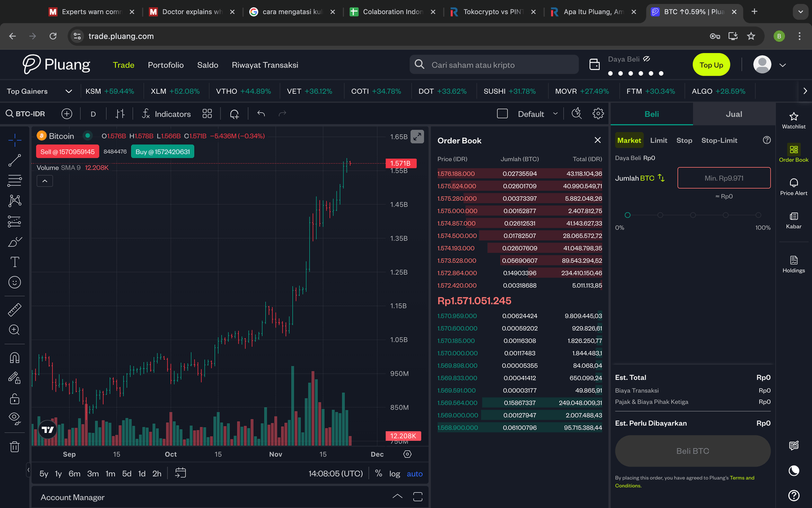
Task: Toggle Daya Beli balance visibility
Action: tap(647, 59)
